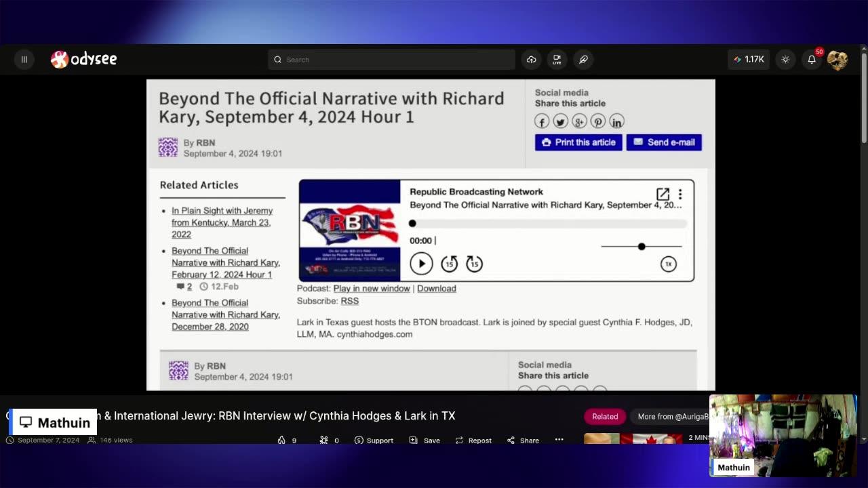Click Send e-mail button
The width and height of the screenshot is (868, 488).
(x=664, y=142)
